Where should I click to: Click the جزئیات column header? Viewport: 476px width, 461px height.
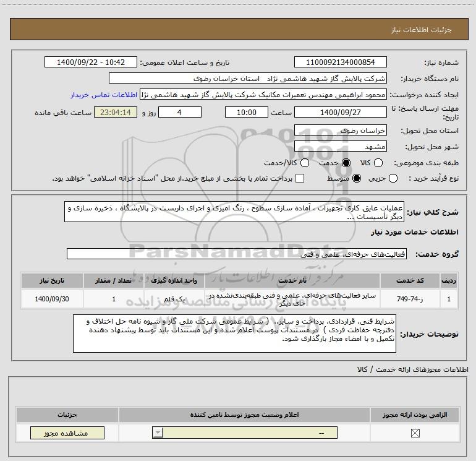point(67,415)
